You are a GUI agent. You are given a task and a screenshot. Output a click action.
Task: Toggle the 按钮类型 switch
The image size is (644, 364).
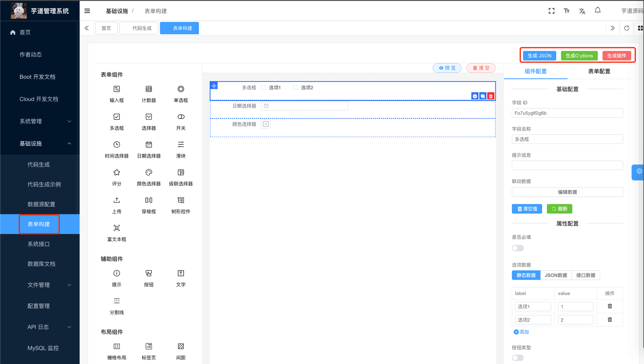pos(518,358)
